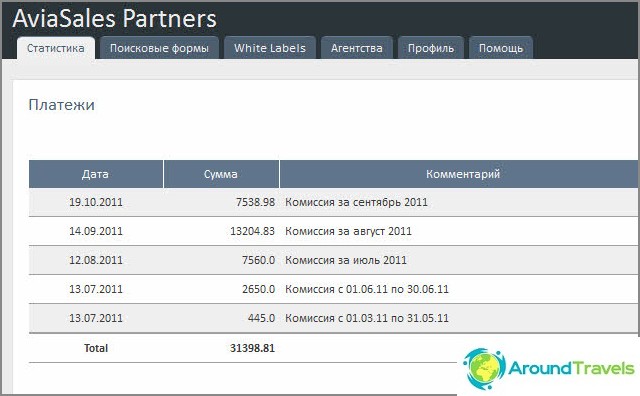640x396 pixels.
Task: Click comment Комиссия за сентябрь 2011
Action: pyautogui.click(x=356, y=202)
